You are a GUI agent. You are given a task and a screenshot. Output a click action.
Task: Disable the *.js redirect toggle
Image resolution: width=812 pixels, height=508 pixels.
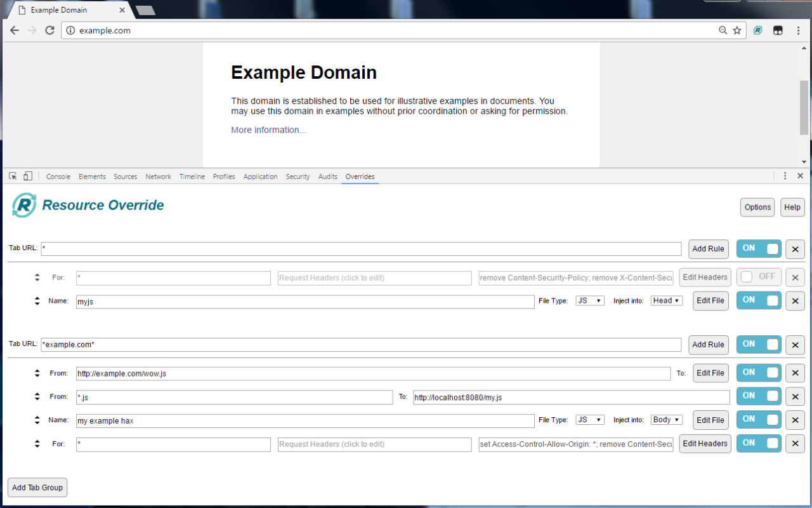pyautogui.click(x=759, y=396)
